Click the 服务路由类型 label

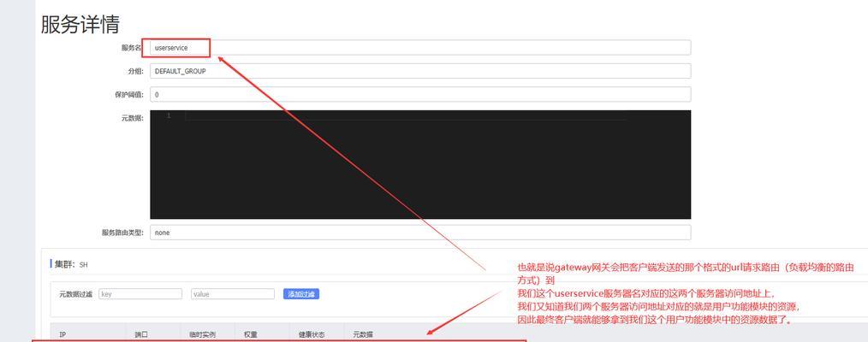pyautogui.click(x=123, y=233)
